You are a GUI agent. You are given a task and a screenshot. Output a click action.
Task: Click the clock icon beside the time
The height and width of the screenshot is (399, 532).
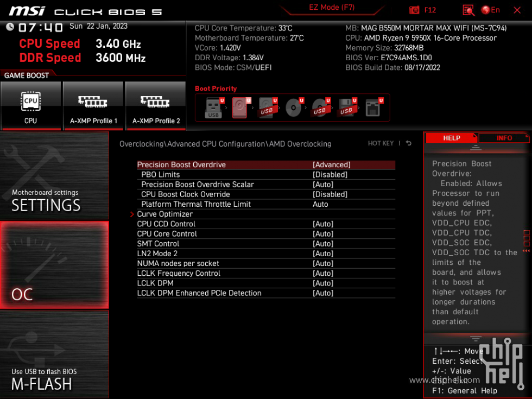10,27
